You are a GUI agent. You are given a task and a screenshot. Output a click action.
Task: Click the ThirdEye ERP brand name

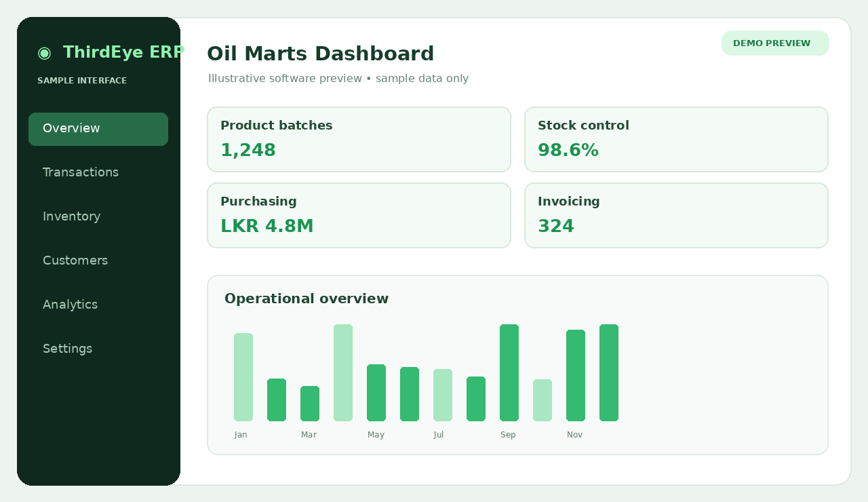click(123, 52)
